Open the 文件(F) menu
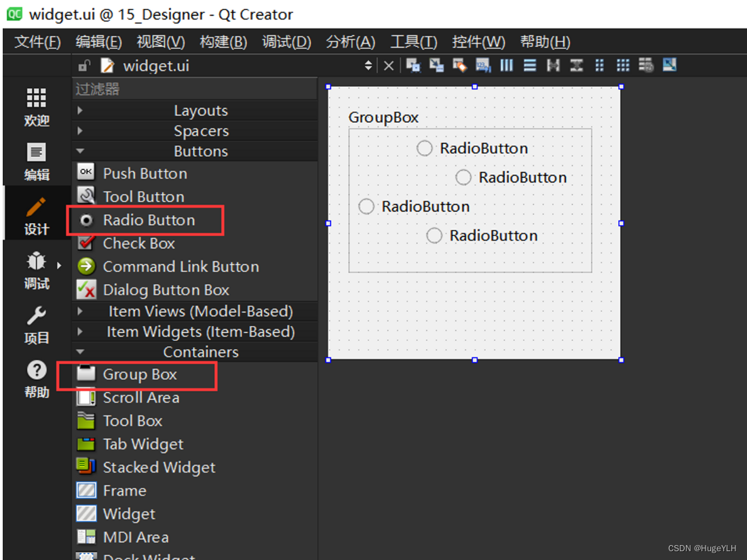 37,42
